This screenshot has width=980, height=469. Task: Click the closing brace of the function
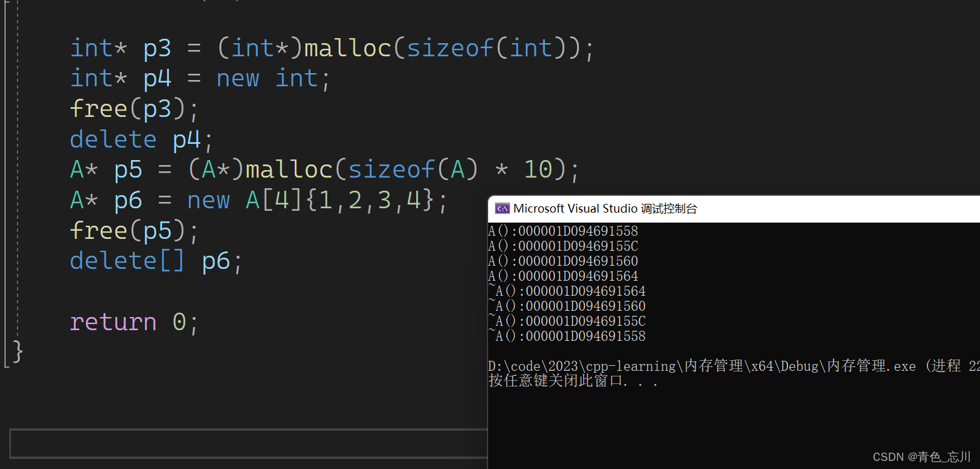tap(18, 351)
